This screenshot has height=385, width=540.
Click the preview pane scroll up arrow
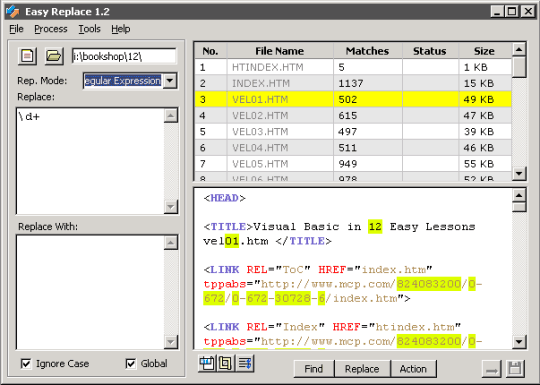[519, 196]
